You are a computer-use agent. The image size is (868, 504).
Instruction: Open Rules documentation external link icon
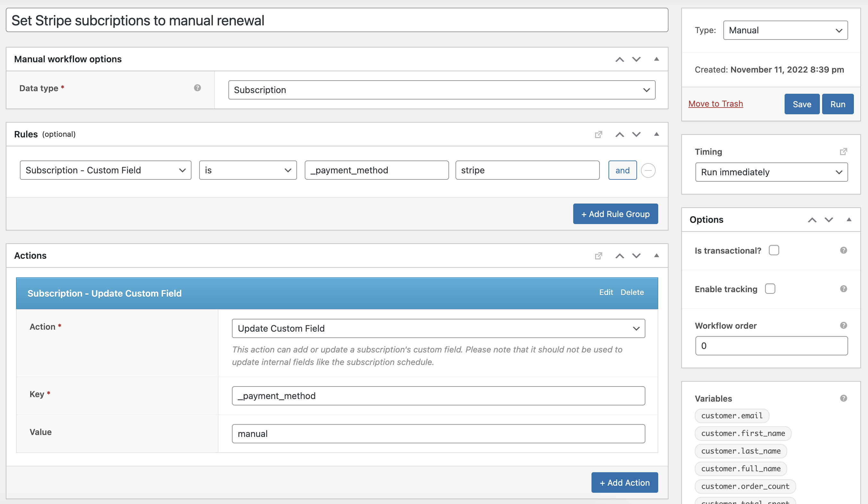[599, 135]
